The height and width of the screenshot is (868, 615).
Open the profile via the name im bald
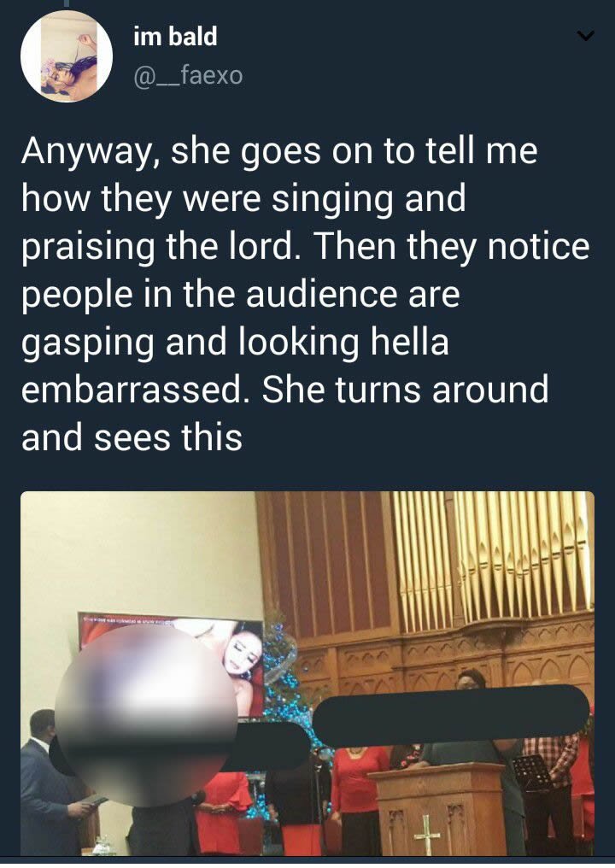pyautogui.click(x=175, y=37)
